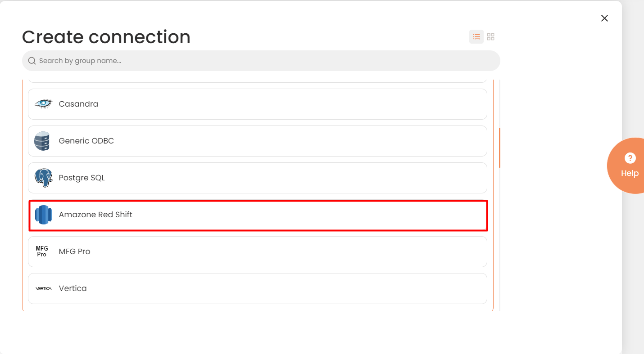
Task: Click the Postgre SQL elephant icon
Action: pos(43,178)
